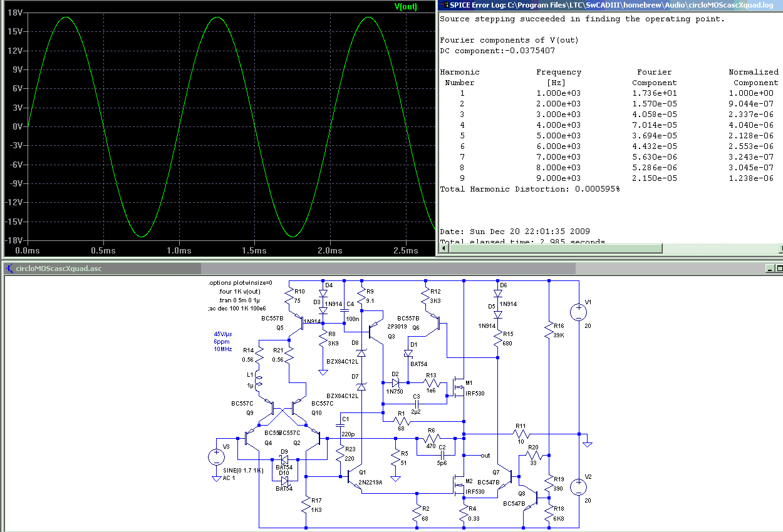Click the 1.0ms label on time axis
This screenshot has width=783, height=532.
[x=180, y=250]
